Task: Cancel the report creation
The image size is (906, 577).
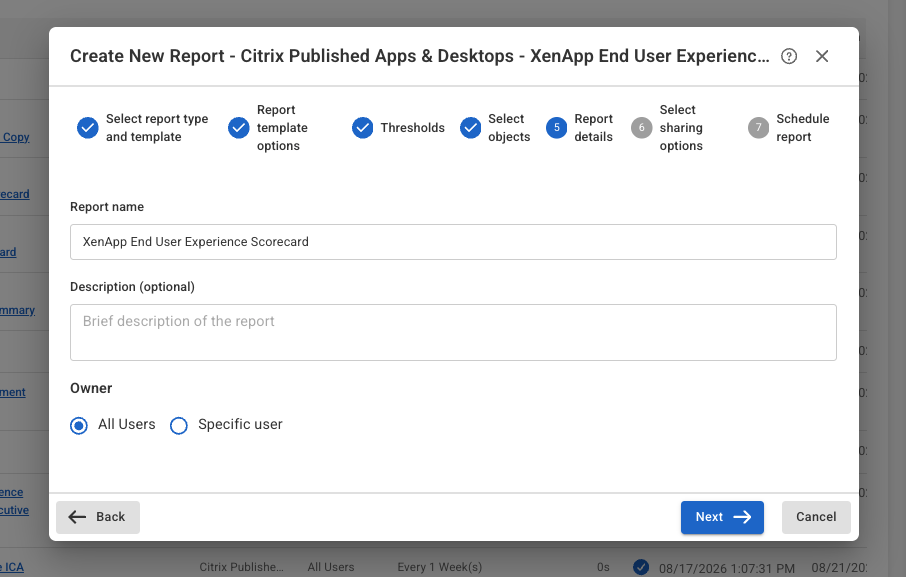Action: (x=816, y=517)
